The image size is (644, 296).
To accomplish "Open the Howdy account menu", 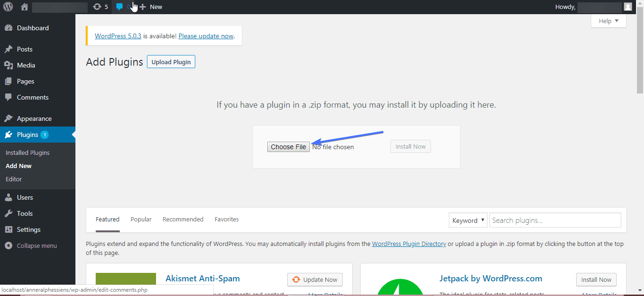I will (594, 7).
